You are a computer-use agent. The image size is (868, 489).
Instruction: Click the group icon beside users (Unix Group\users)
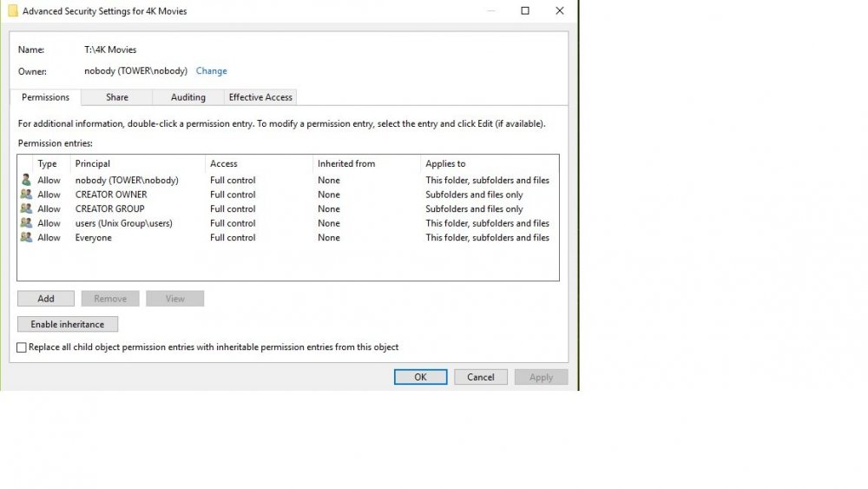tap(26, 222)
